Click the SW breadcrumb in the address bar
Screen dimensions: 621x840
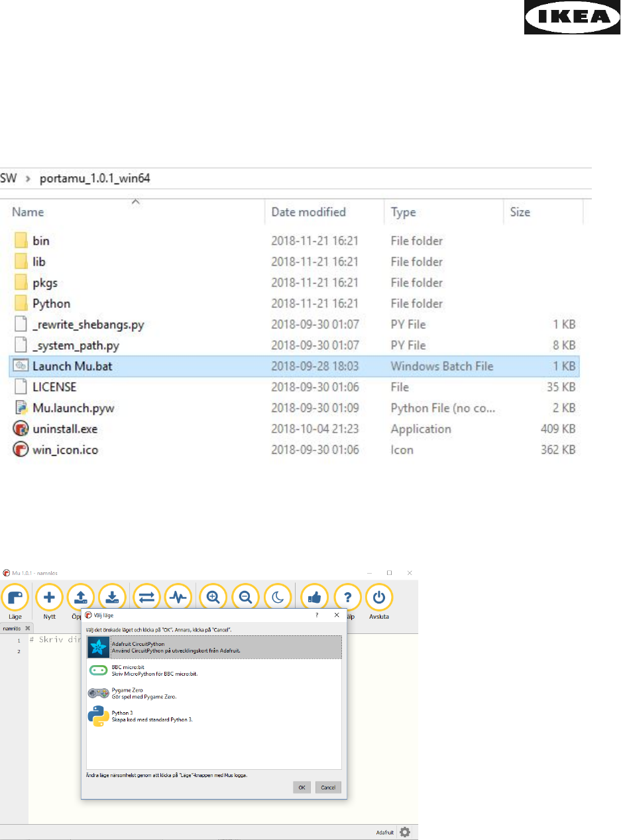pyautogui.click(x=8, y=178)
